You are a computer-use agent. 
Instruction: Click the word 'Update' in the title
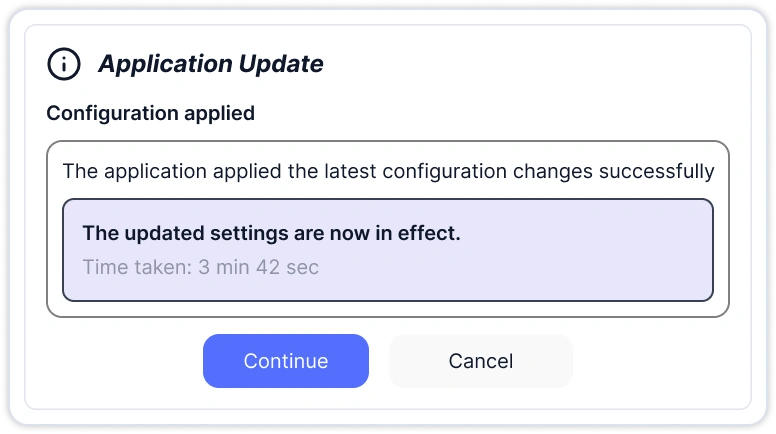click(281, 65)
